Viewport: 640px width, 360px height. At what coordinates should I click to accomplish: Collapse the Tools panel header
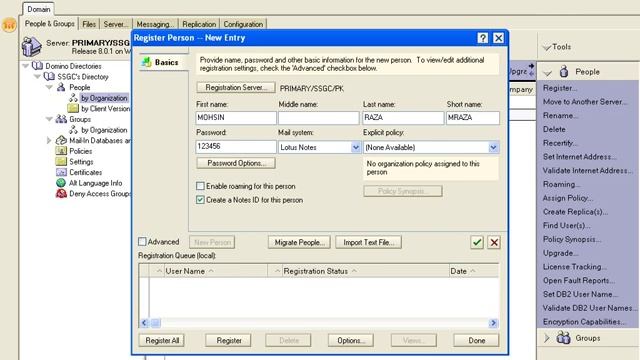(547, 47)
